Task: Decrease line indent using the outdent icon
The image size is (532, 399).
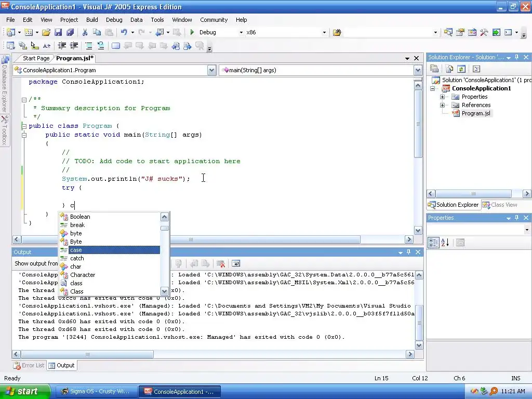Action: pos(62,46)
